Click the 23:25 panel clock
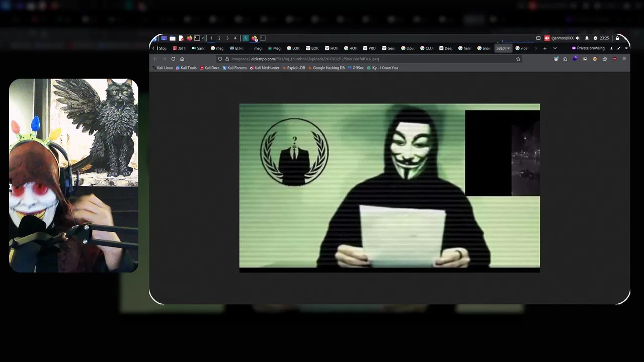The image size is (644, 362). pyautogui.click(x=604, y=38)
